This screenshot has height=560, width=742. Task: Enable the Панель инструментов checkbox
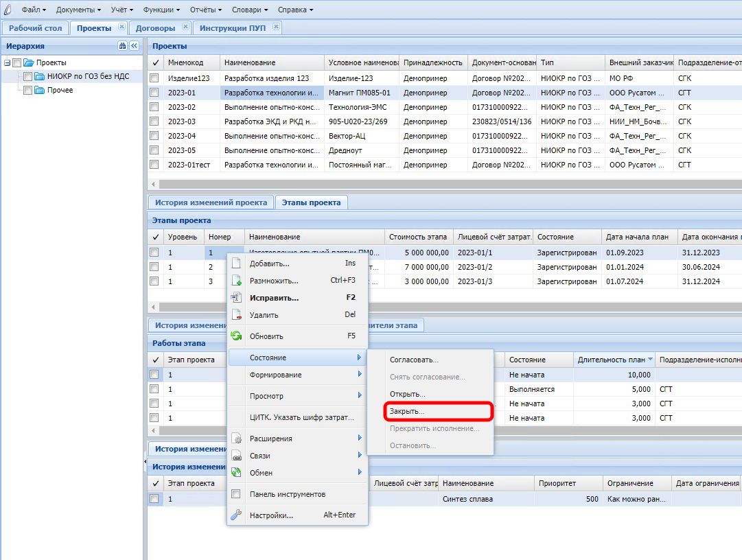236,494
